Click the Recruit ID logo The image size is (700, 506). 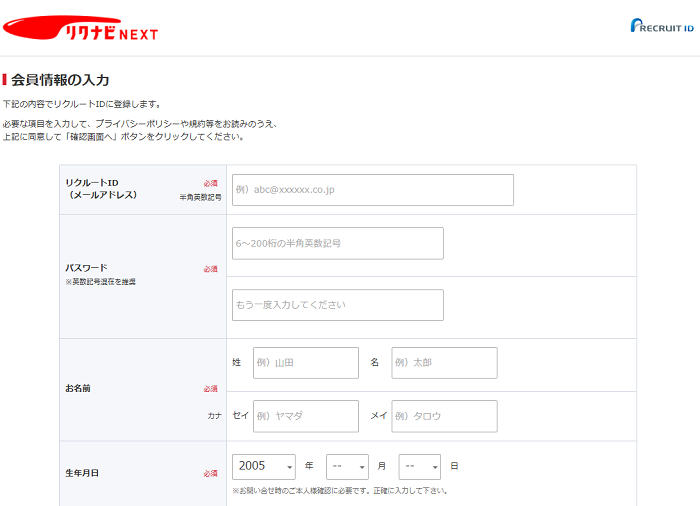coord(661,26)
